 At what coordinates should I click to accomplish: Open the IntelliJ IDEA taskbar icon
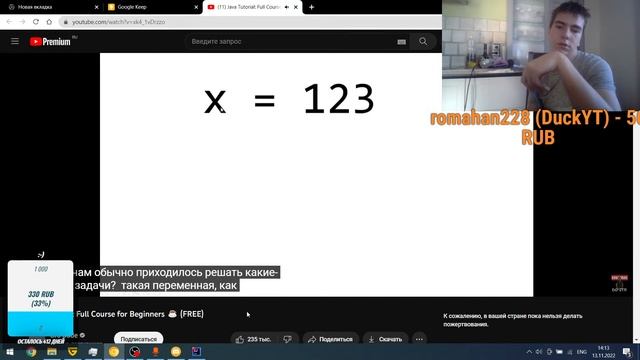[196, 351]
